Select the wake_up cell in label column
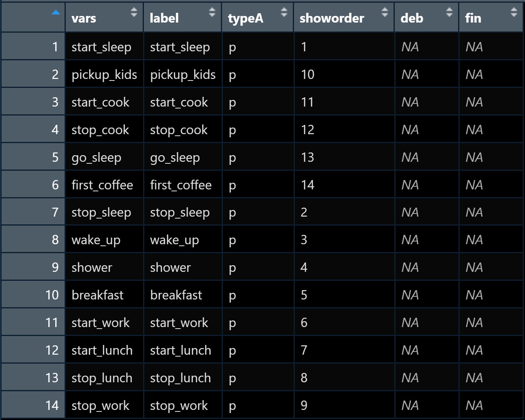This screenshot has width=525, height=420. (x=175, y=240)
